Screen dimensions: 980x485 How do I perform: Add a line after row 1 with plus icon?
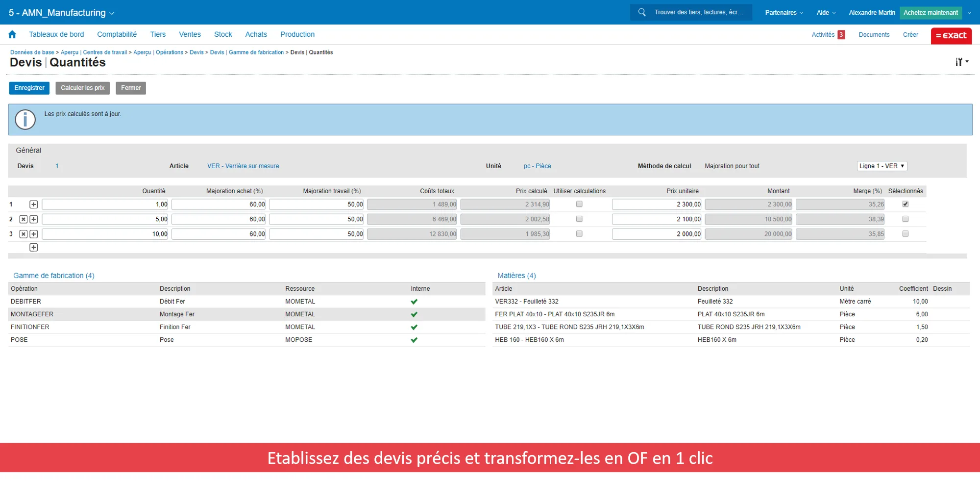[x=34, y=204]
